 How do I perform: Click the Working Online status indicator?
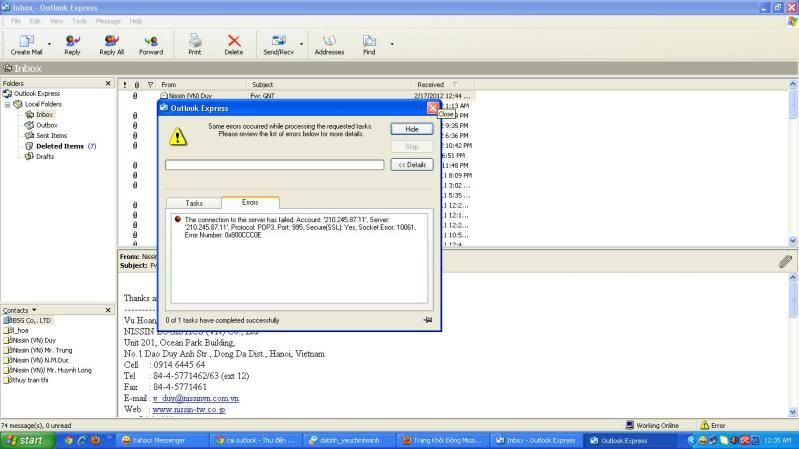652,425
